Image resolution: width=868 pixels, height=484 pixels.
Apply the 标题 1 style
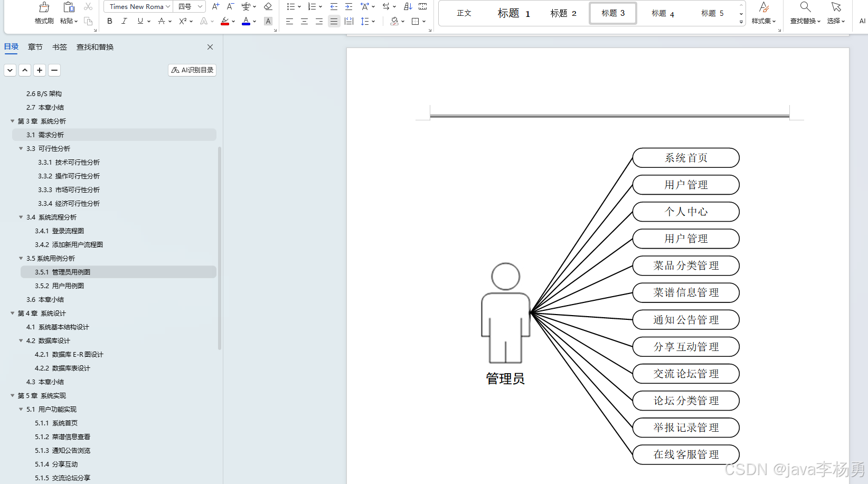[x=514, y=13]
